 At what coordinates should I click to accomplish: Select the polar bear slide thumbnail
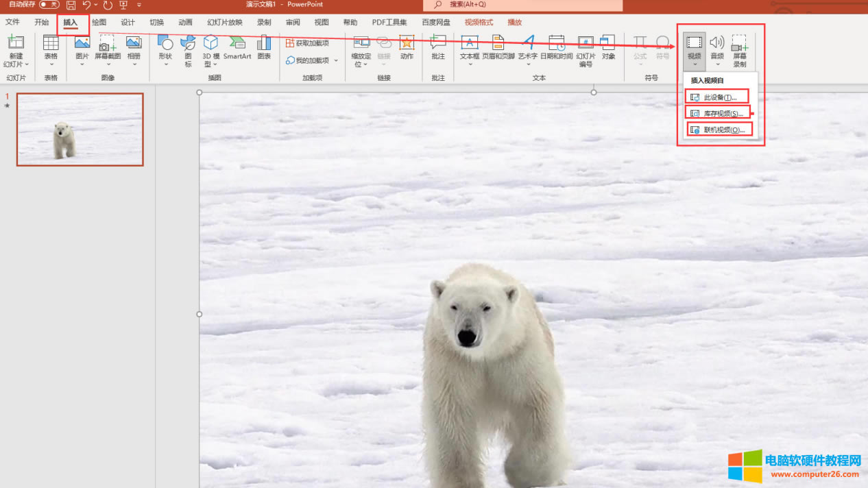80,130
